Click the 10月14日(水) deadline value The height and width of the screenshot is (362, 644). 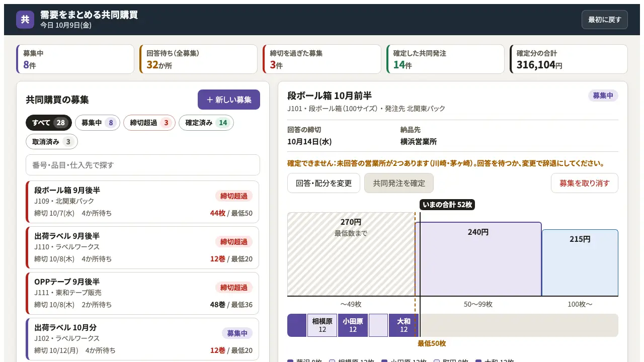[x=309, y=142]
